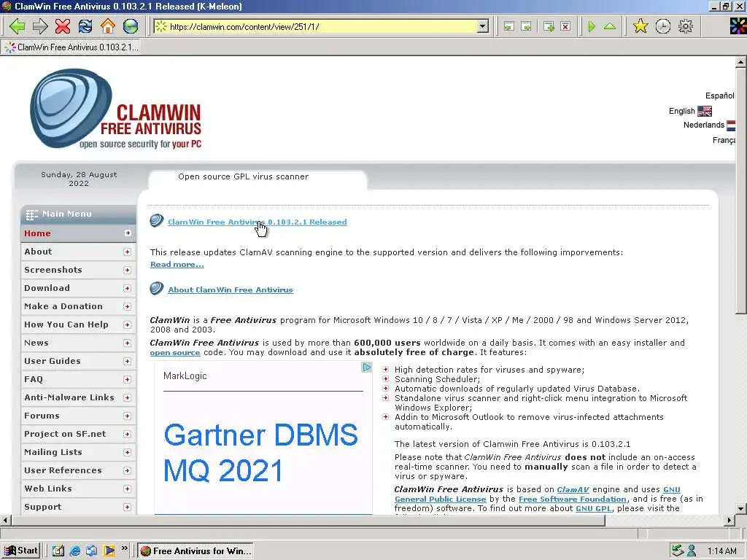Click Show Desktop quick launch icon
Image resolution: width=747 pixels, height=560 pixels.
coord(58,551)
